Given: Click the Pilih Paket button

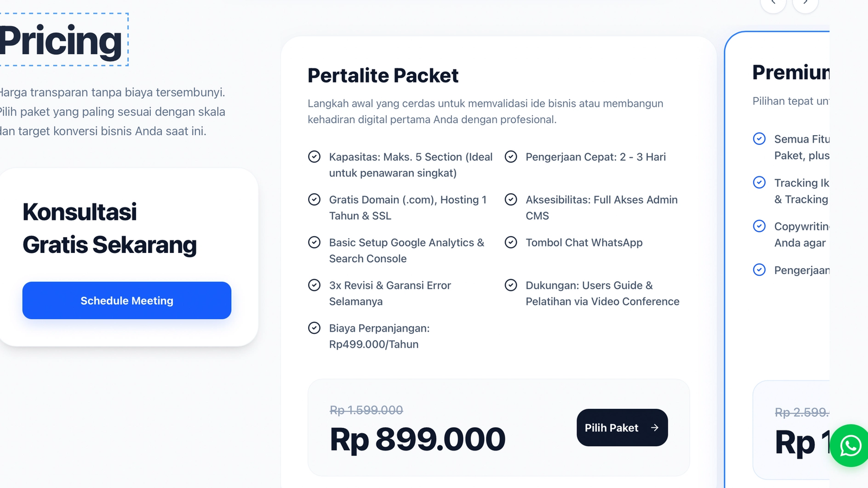Looking at the screenshot, I should click(622, 428).
